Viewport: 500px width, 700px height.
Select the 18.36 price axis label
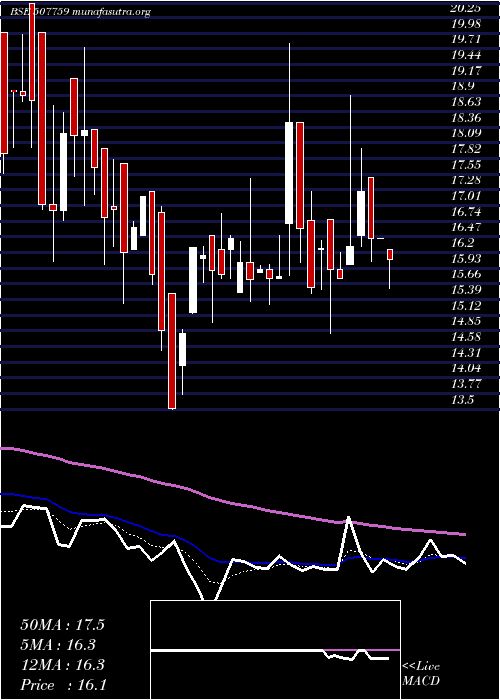465,117
